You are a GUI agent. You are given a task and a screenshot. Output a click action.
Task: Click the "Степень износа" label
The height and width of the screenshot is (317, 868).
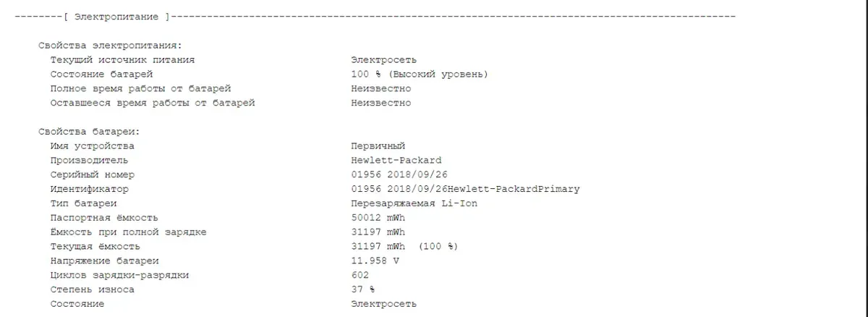92,289
